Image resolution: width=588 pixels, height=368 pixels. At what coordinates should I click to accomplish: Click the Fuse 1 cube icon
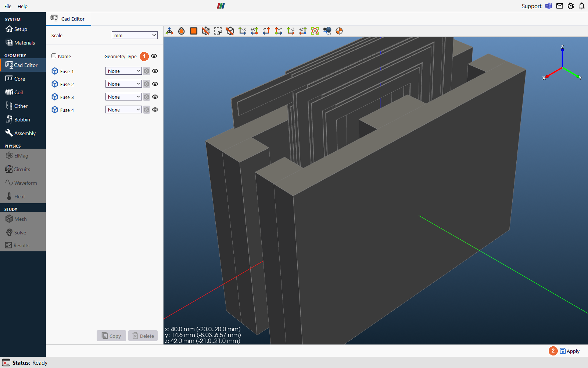[55, 71]
